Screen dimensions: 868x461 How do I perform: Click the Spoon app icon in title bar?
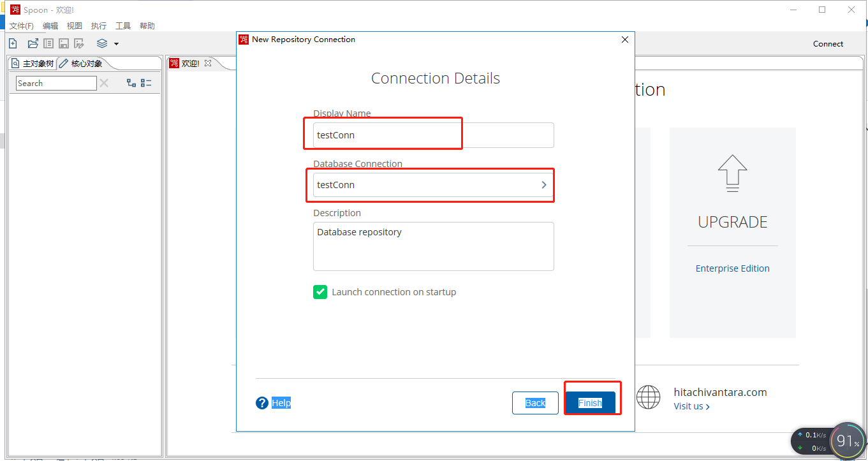[x=15, y=10]
